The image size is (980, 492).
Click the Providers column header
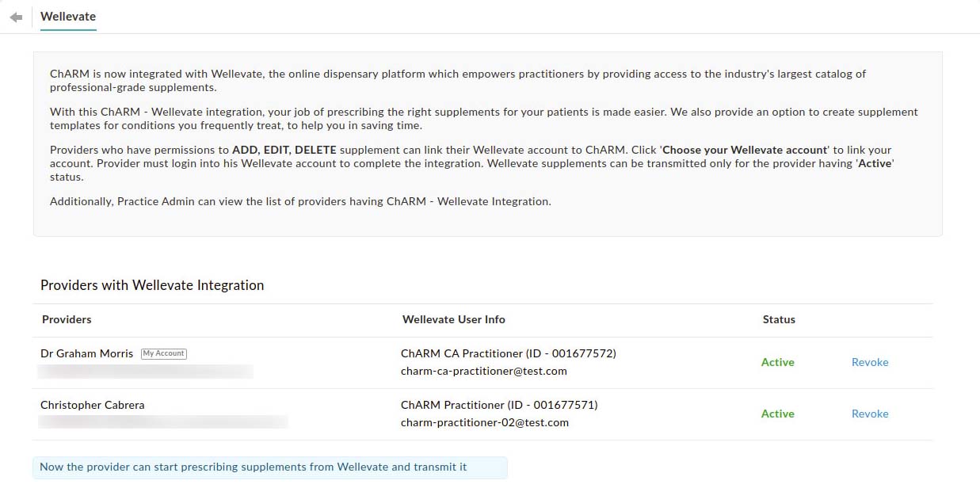coord(67,319)
